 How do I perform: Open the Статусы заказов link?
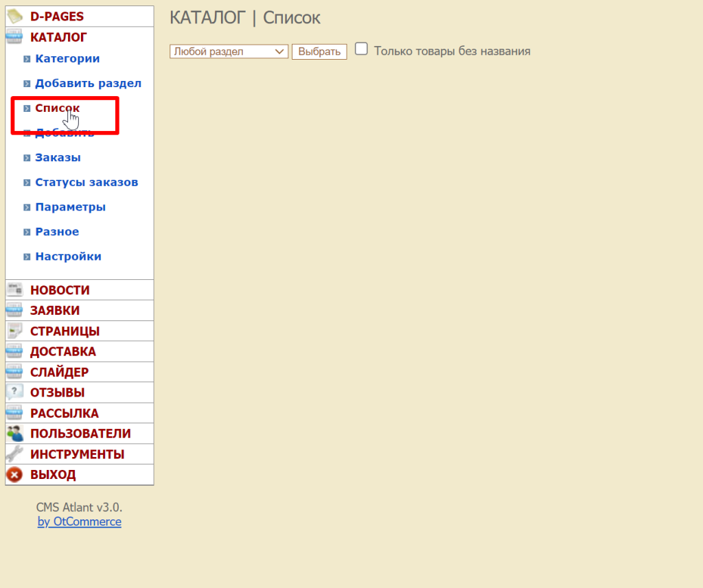tap(87, 183)
